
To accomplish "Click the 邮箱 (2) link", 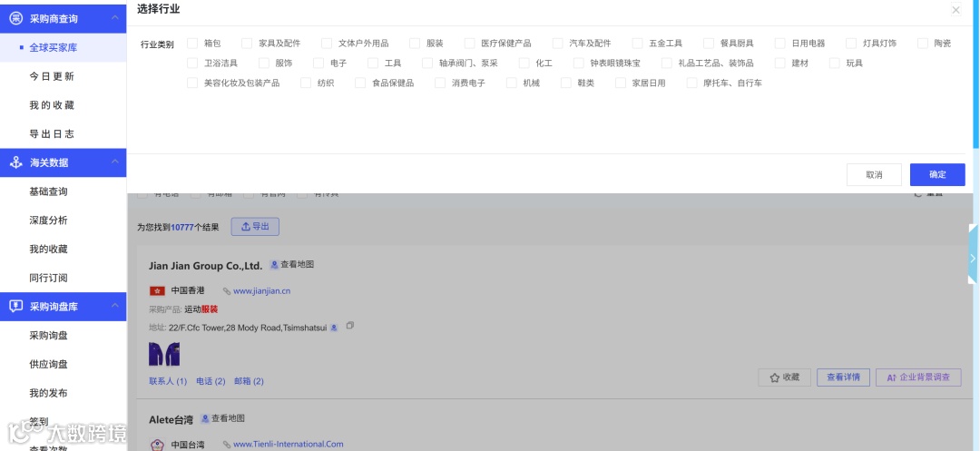I will click(249, 381).
